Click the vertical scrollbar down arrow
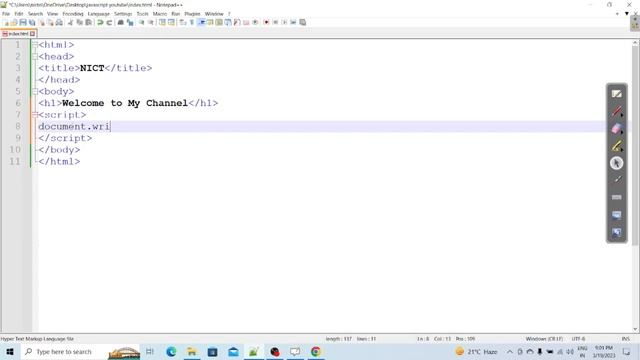Image resolution: width=640 pixels, height=360 pixels. [x=636, y=329]
